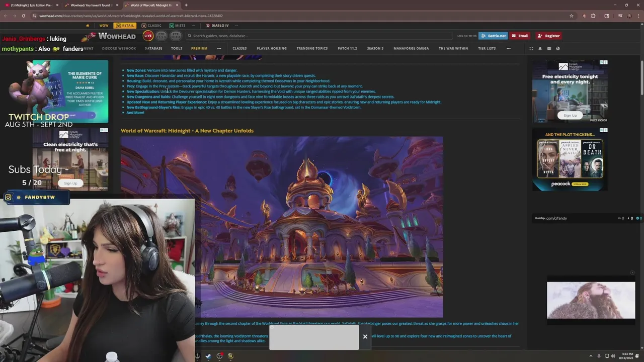Bookmark this page with the star icon
This screenshot has width=644, height=362.
pos(572,16)
